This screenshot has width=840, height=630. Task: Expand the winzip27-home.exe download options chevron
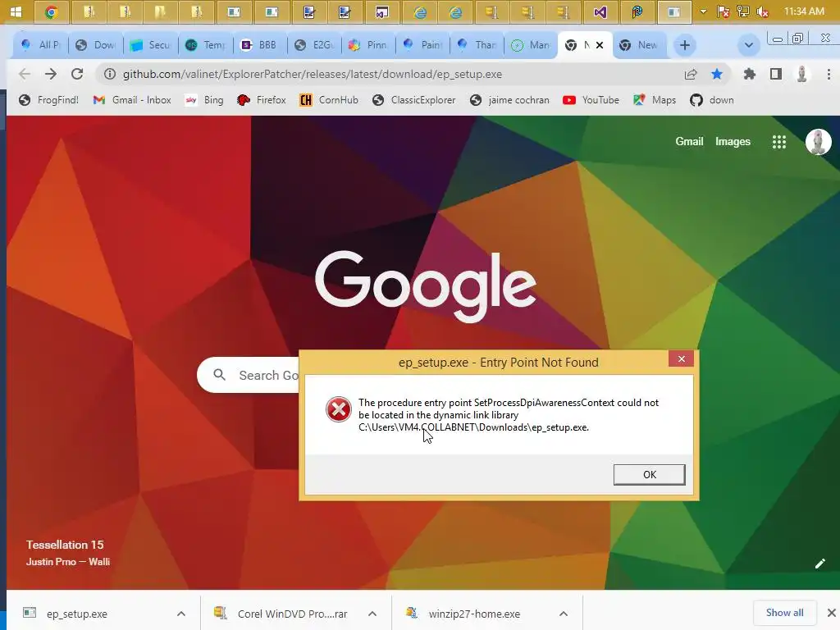[563, 614]
